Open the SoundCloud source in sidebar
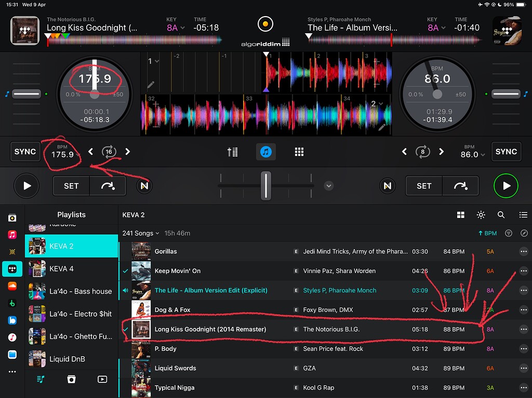Image resolution: width=532 pixels, height=398 pixels. 12,286
